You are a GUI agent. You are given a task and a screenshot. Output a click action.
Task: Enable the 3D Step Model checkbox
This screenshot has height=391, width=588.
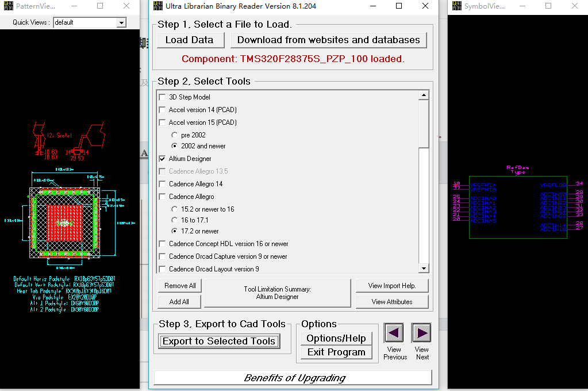(162, 97)
